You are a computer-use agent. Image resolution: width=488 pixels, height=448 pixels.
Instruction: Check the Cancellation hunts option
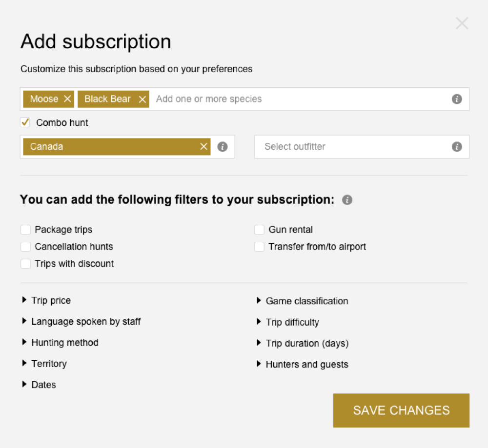[26, 247]
